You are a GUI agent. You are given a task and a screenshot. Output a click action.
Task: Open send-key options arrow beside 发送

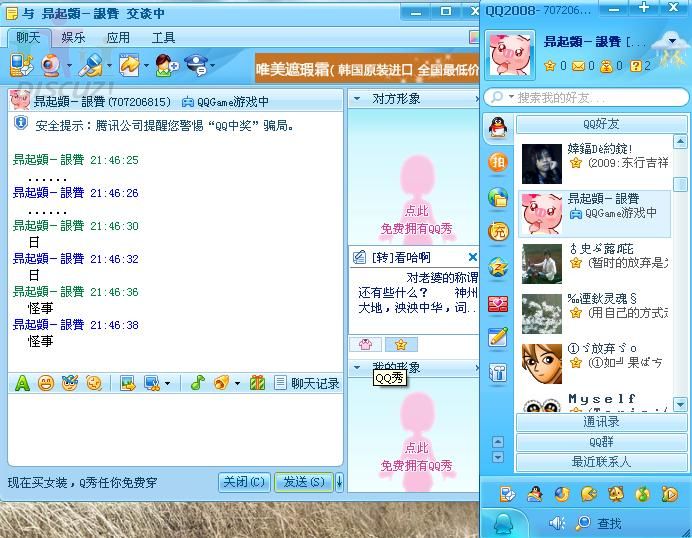339,482
